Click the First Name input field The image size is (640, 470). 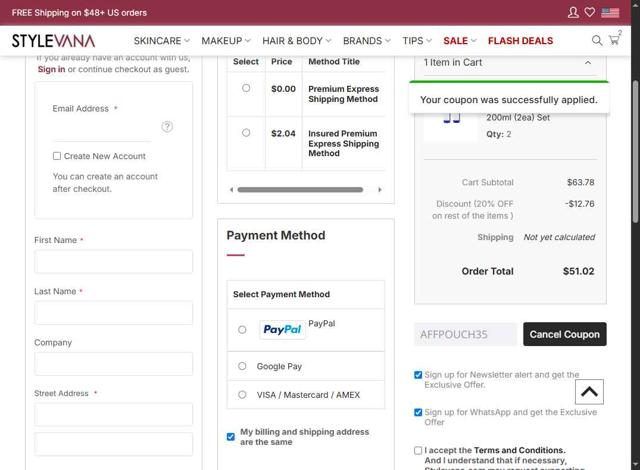coord(113,261)
